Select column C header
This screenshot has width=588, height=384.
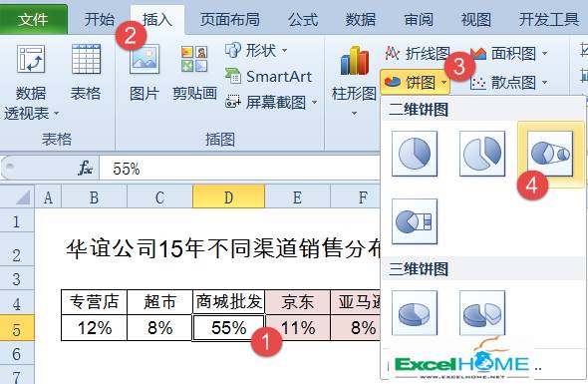pyautogui.click(x=159, y=197)
